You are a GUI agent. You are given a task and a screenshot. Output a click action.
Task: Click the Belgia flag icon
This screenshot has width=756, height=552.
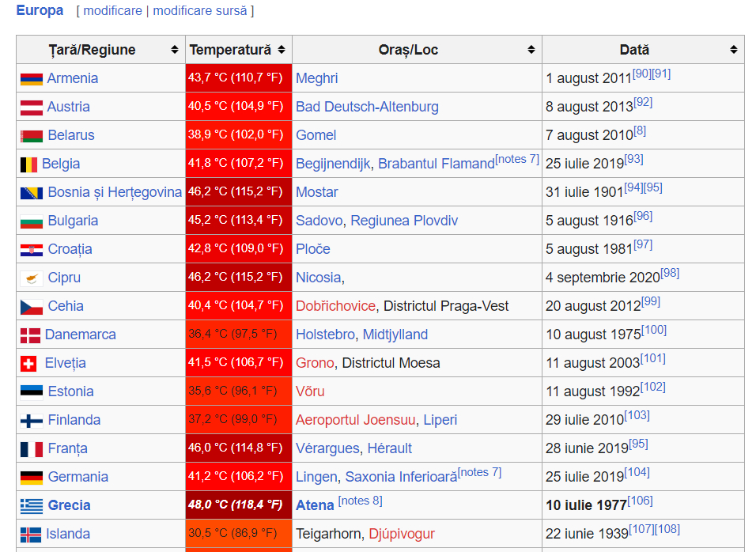(28, 164)
